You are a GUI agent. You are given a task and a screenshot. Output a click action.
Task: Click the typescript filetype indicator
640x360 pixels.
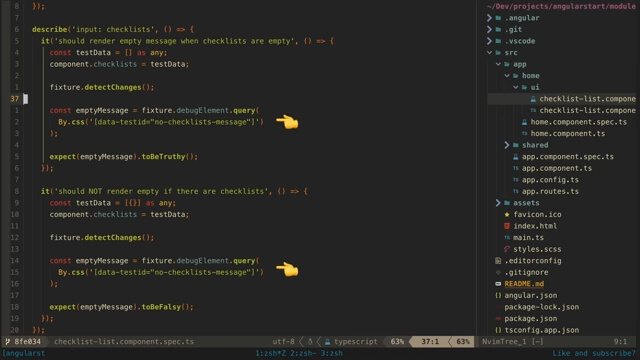coord(356,342)
